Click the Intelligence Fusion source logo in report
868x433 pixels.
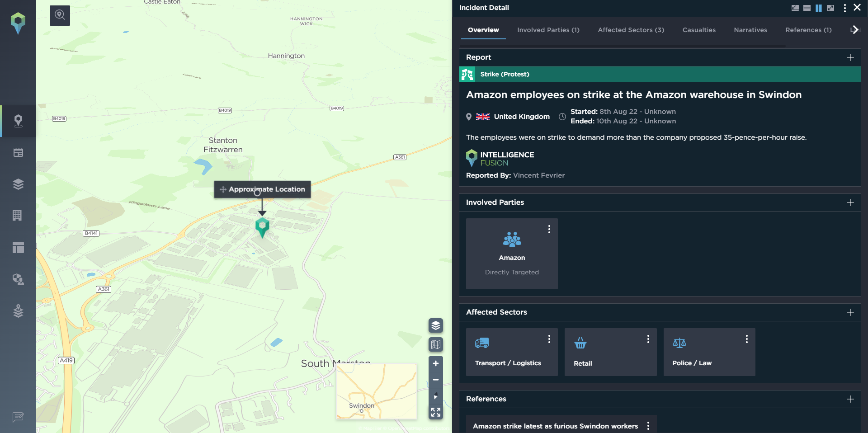coord(500,158)
